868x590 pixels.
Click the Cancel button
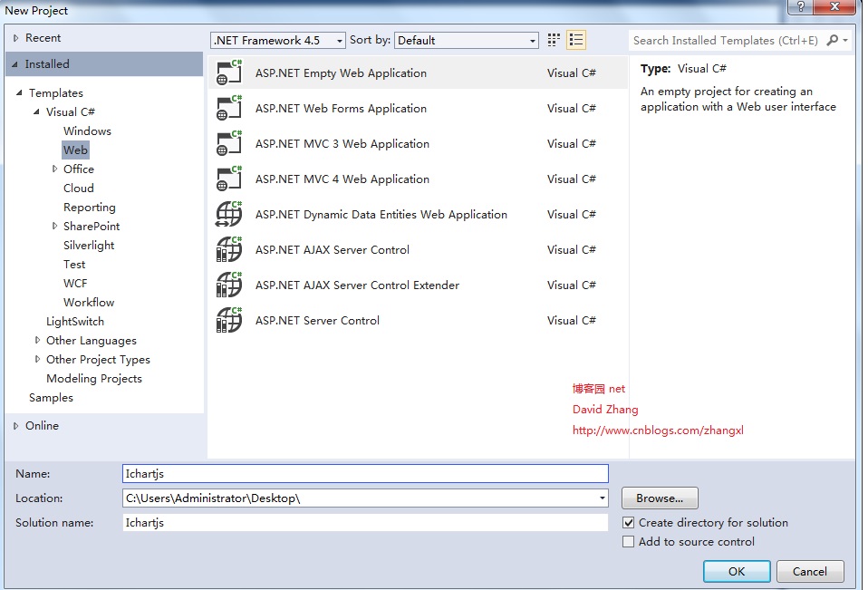(x=810, y=571)
